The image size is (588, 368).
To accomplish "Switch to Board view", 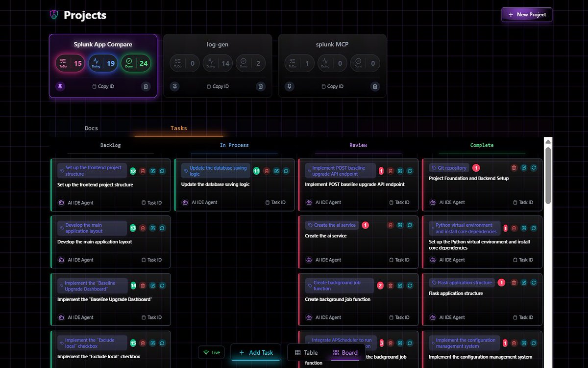I will coord(345,352).
